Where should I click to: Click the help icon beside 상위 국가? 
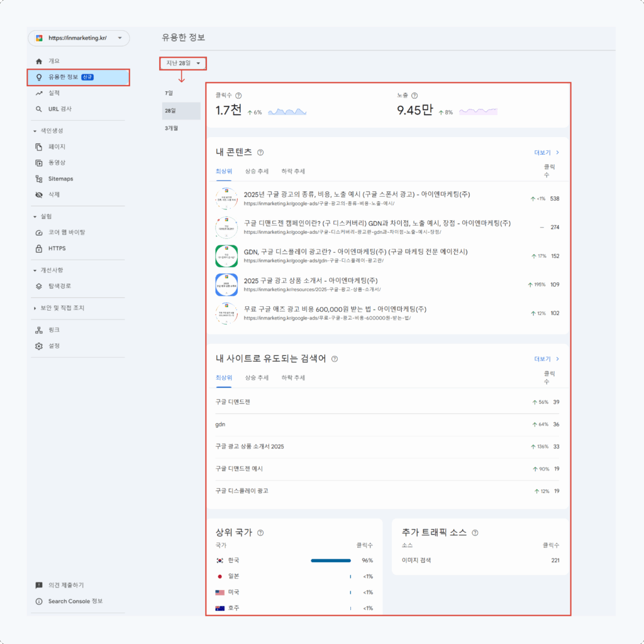click(260, 533)
